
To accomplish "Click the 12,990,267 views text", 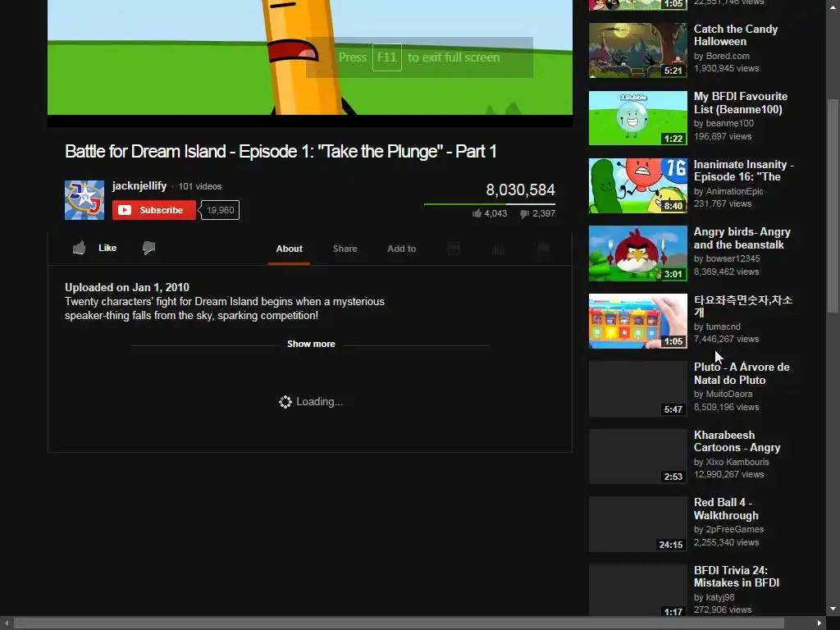I will (728, 475).
